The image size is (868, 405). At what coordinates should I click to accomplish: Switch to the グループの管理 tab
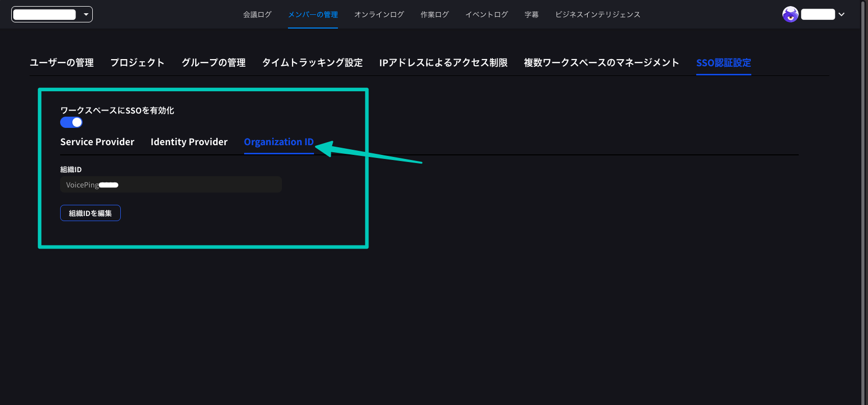pyautogui.click(x=214, y=63)
